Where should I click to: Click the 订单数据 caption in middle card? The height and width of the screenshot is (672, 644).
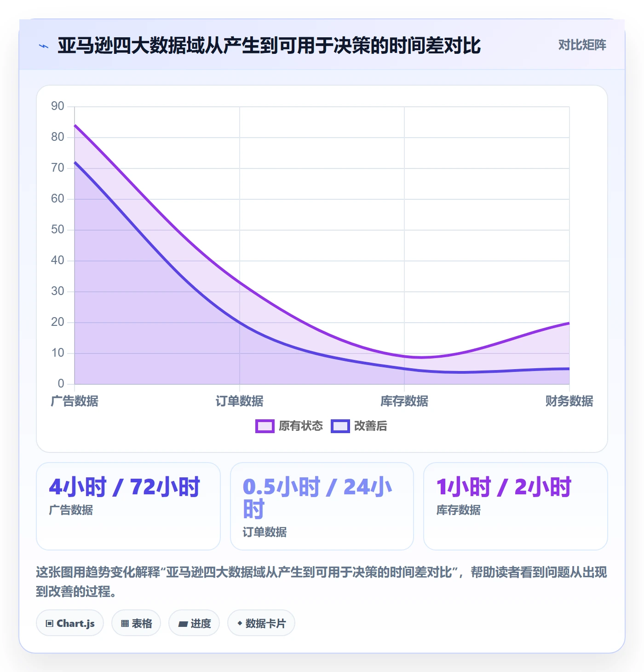tap(264, 532)
